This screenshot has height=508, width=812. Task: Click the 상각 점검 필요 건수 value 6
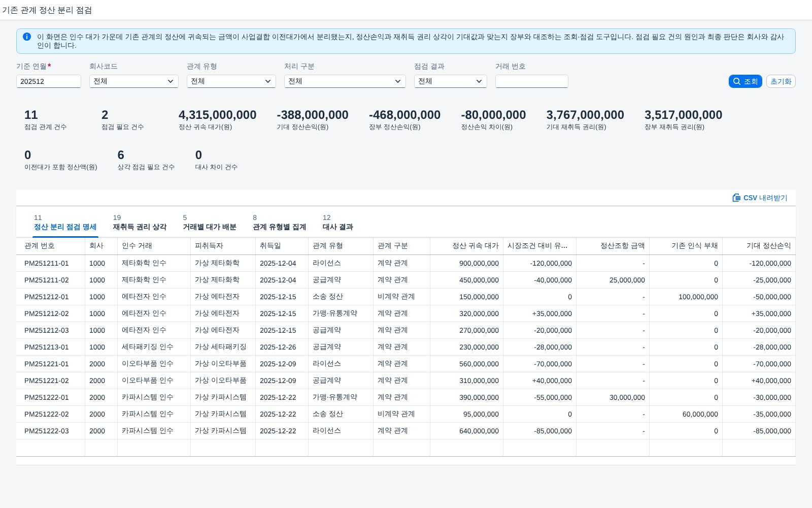(x=121, y=155)
